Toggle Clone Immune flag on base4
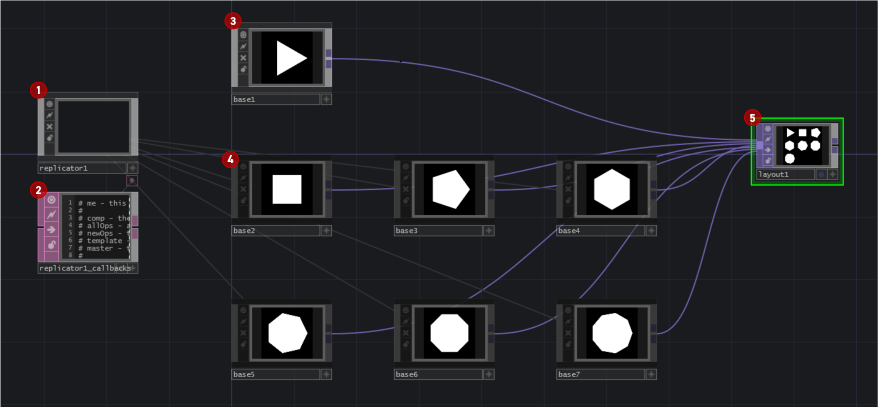Viewport: 878px width, 407px height. [x=568, y=177]
